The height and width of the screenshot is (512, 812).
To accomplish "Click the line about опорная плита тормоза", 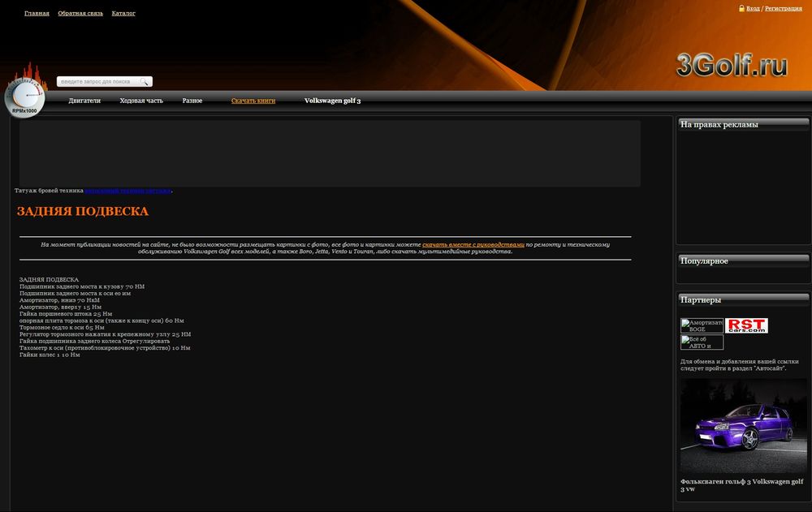I will (x=101, y=321).
